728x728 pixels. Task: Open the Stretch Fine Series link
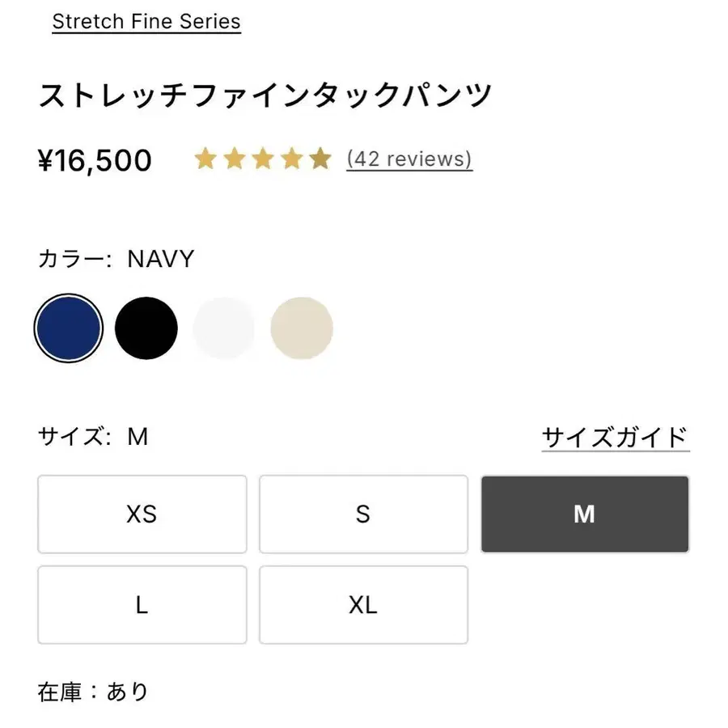[146, 21]
